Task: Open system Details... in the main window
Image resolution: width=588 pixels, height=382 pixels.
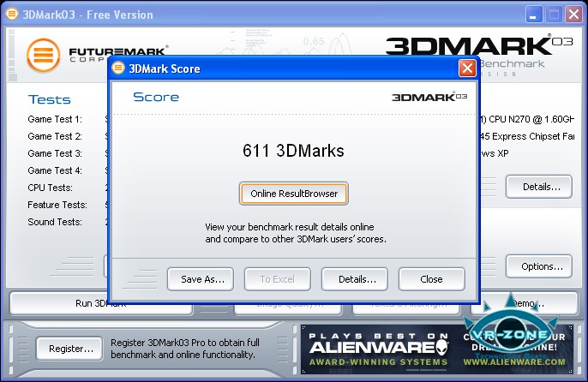Action: (539, 186)
